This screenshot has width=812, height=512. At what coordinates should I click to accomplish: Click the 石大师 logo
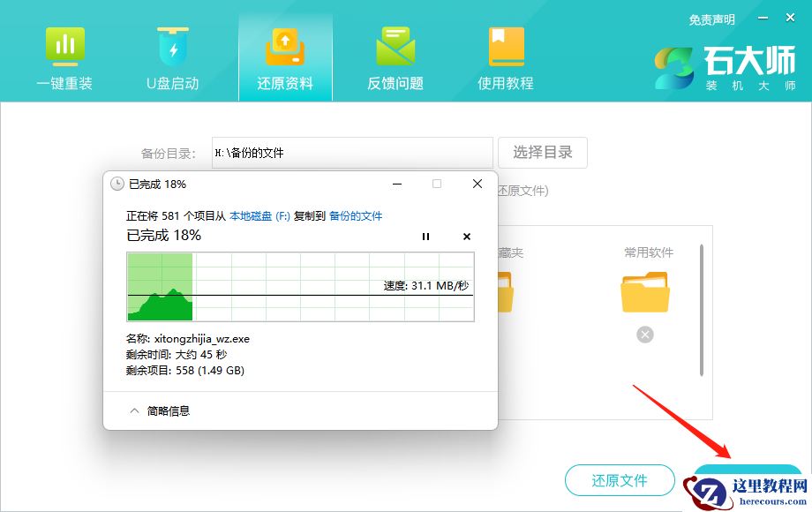point(726,66)
